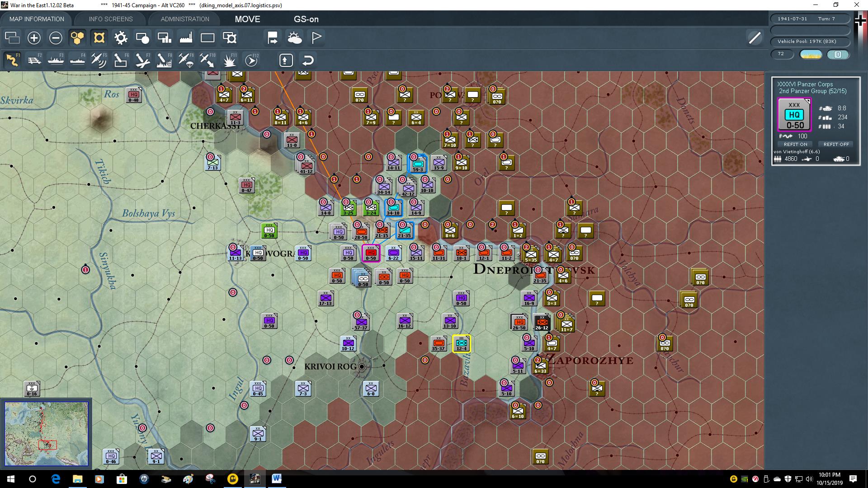This screenshot has height=488, width=868.
Task: Open Microsoft Edge from the taskbar
Action: [56, 479]
